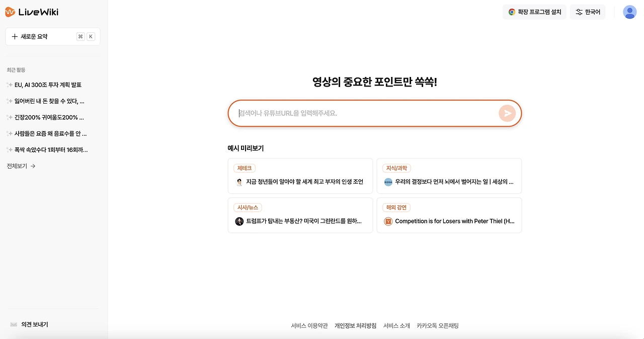644x339 pixels.
Task: Open 개인정보 처리방침 link
Action: click(x=355, y=326)
